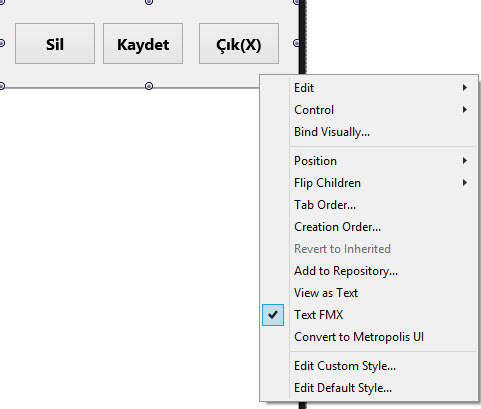
Task: Toggle the Text FMX checkmark
Action: tap(273, 315)
